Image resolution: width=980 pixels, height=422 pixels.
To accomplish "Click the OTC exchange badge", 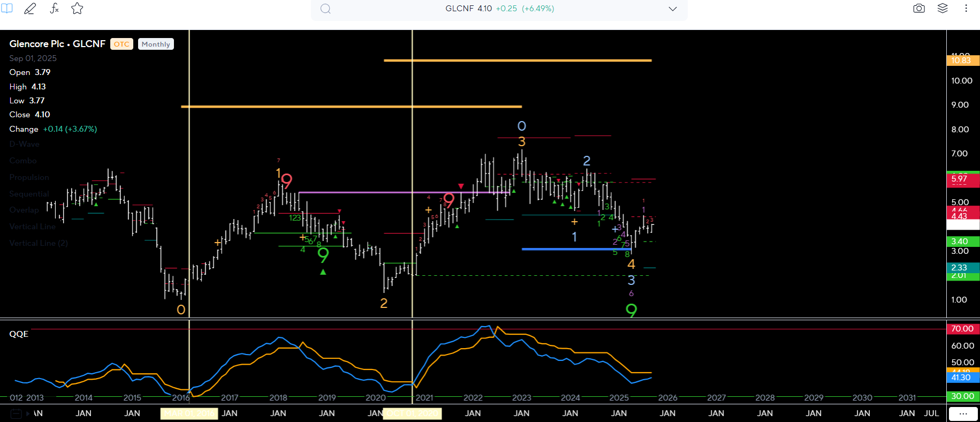I will pos(121,44).
